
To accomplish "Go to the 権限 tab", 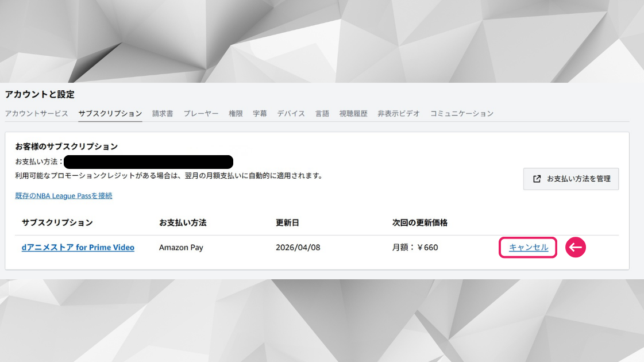I will tap(236, 114).
